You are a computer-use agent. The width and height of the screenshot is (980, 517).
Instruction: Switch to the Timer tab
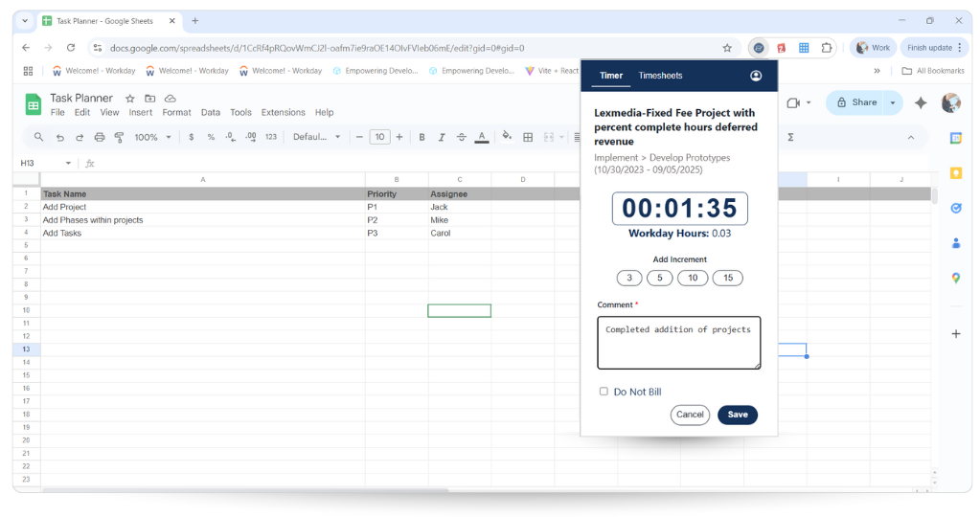click(611, 76)
